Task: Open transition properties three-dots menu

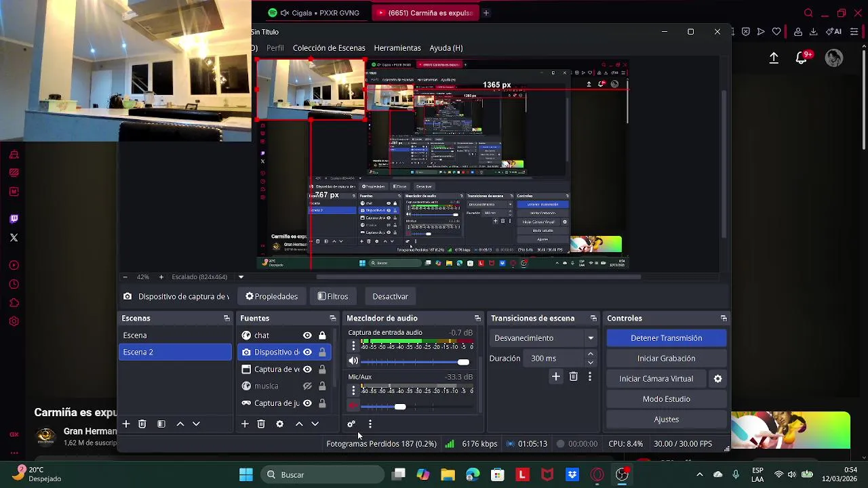Action: [590, 376]
